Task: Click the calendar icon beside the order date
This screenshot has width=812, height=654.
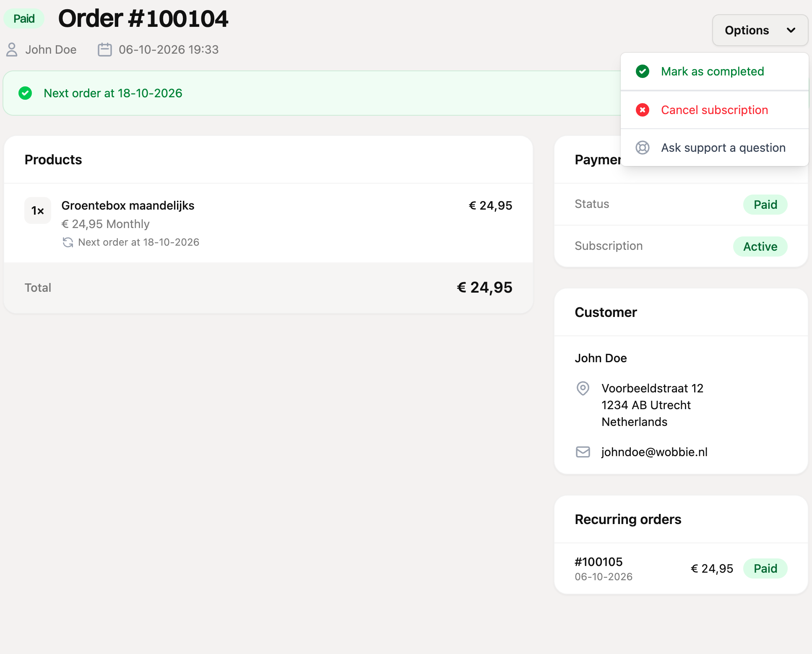Action: (104, 49)
